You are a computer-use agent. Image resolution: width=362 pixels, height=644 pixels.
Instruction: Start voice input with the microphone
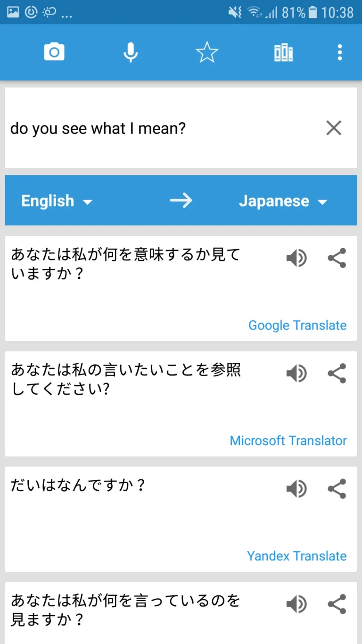click(131, 52)
